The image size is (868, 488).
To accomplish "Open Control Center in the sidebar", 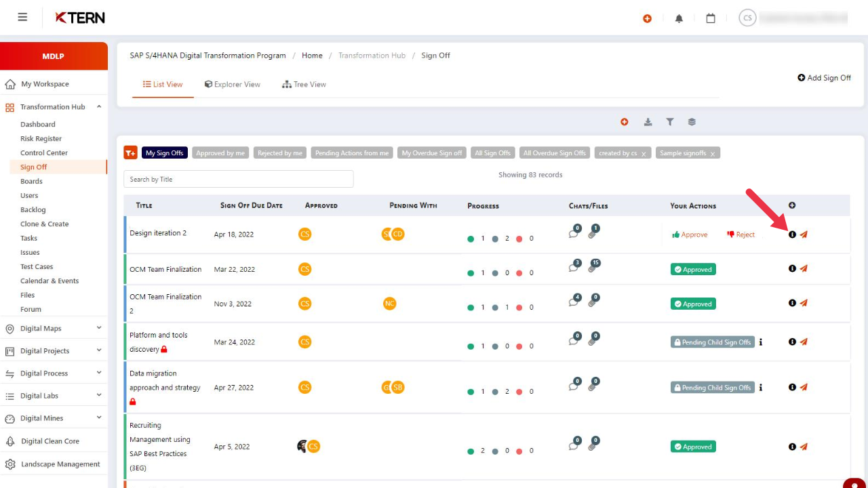I will pyautogui.click(x=44, y=152).
